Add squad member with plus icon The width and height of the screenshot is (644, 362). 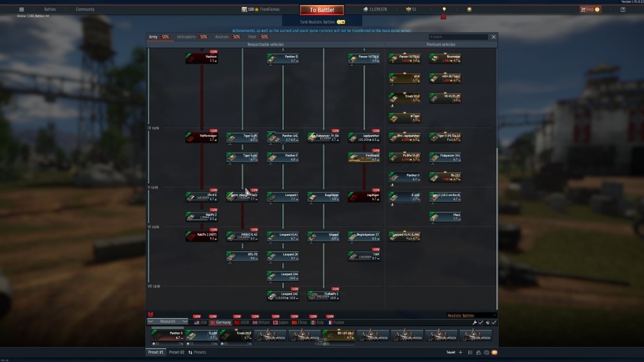tap(460, 353)
